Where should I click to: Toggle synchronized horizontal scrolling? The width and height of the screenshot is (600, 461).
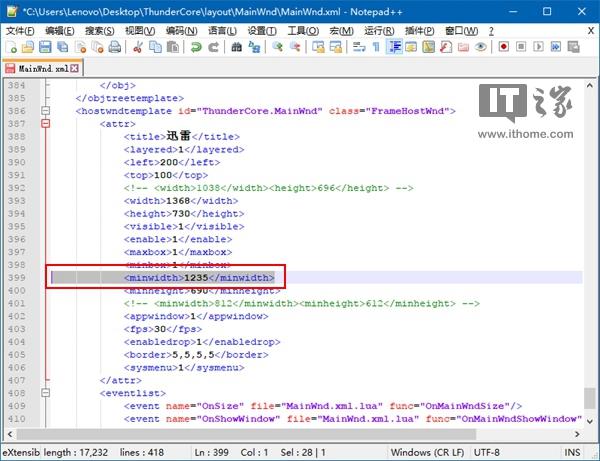336,47
